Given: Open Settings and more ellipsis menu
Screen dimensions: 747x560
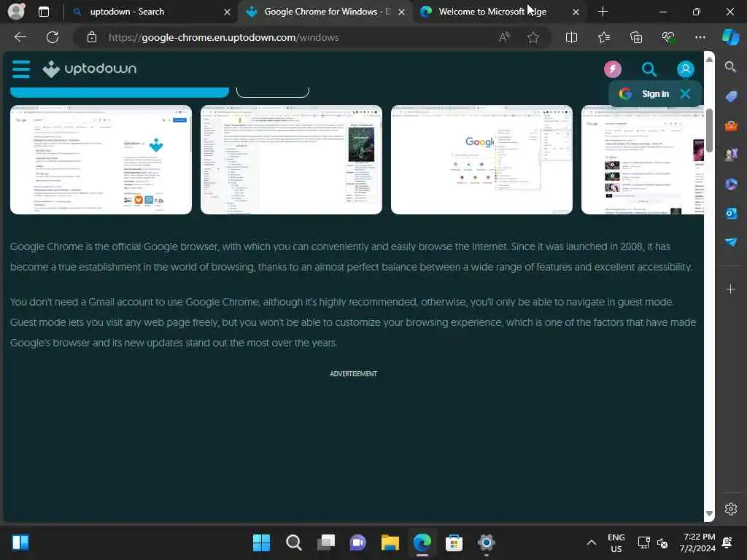Looking at the screenshot, I should [x=700, y=37].
